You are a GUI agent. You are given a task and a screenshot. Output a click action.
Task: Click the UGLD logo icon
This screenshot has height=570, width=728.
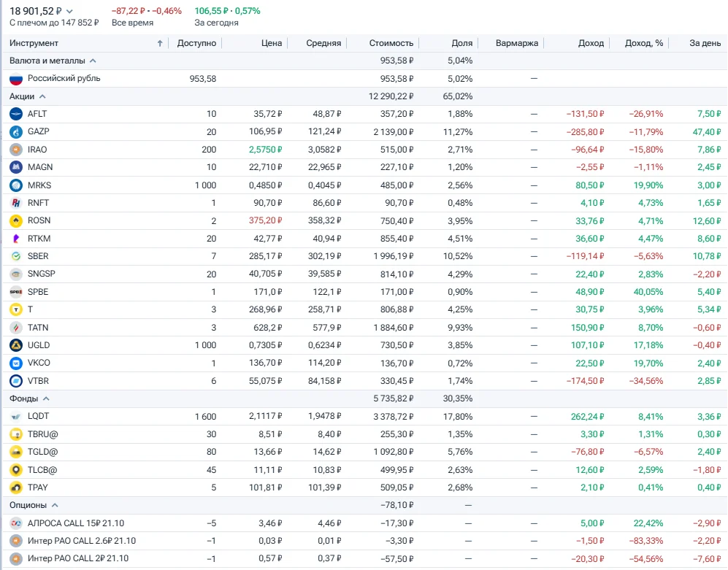(16, 345)
